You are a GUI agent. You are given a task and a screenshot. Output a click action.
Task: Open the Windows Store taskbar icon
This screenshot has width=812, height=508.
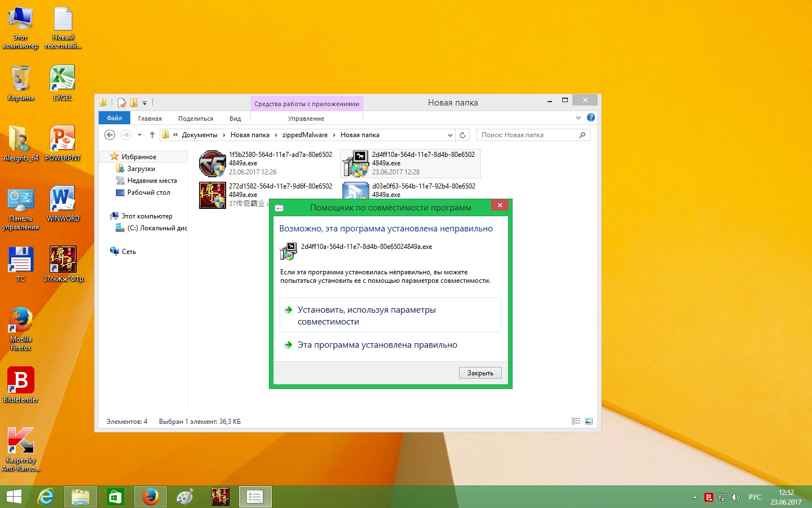[115, 497]
